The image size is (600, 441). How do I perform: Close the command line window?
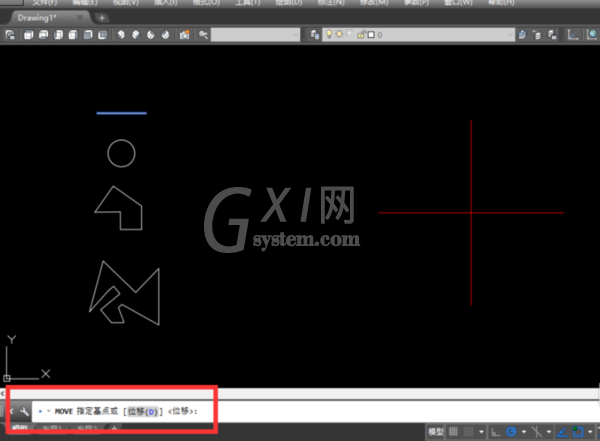[11, 412]
